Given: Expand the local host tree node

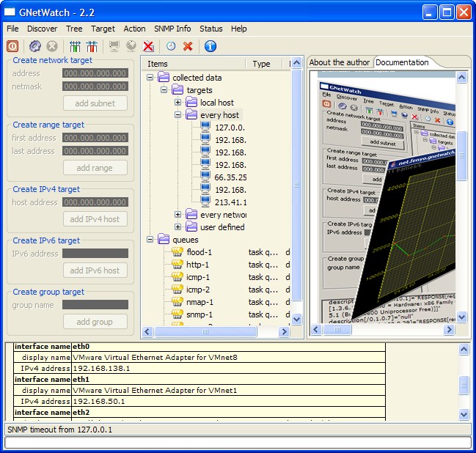Looking at the screenshot, I should point(178,102).
